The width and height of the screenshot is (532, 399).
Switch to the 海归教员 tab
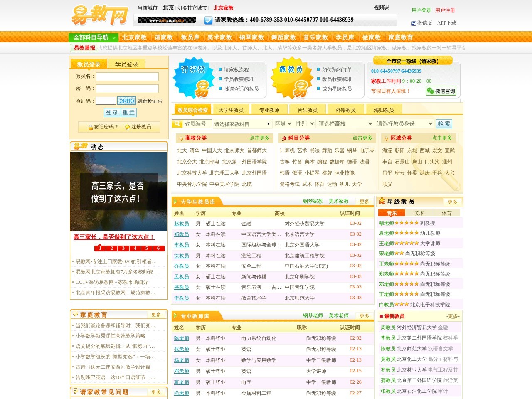[x=384, y=109]
